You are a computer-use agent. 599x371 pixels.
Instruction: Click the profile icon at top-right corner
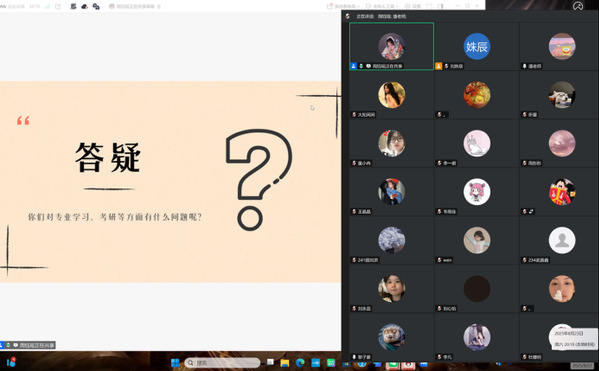[578, 6]
